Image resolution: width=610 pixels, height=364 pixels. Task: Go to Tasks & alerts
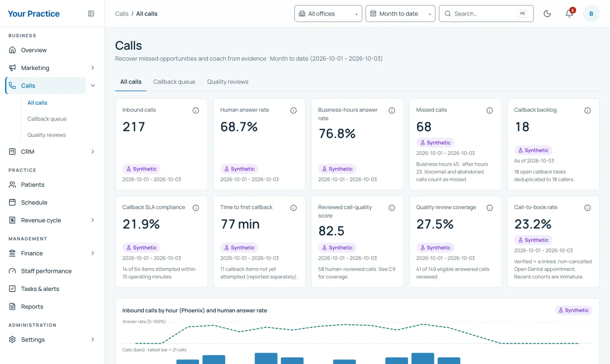tap(52, 289)
